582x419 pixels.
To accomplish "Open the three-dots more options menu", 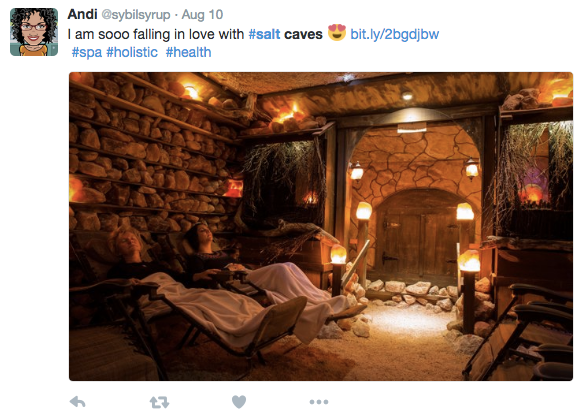I will [319, 402].
